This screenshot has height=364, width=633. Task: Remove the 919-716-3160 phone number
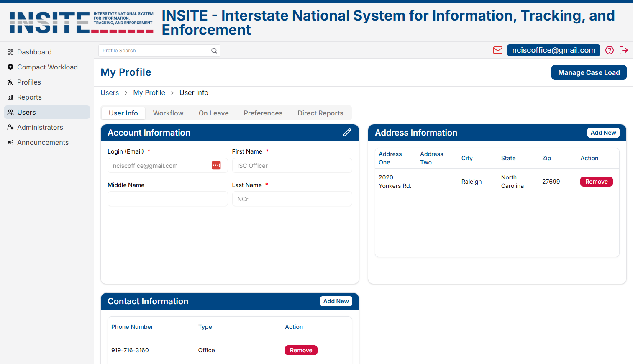301,350
